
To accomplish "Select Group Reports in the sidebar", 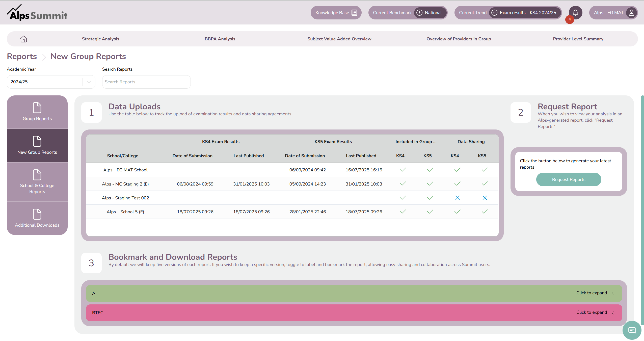I will [37, 112].
